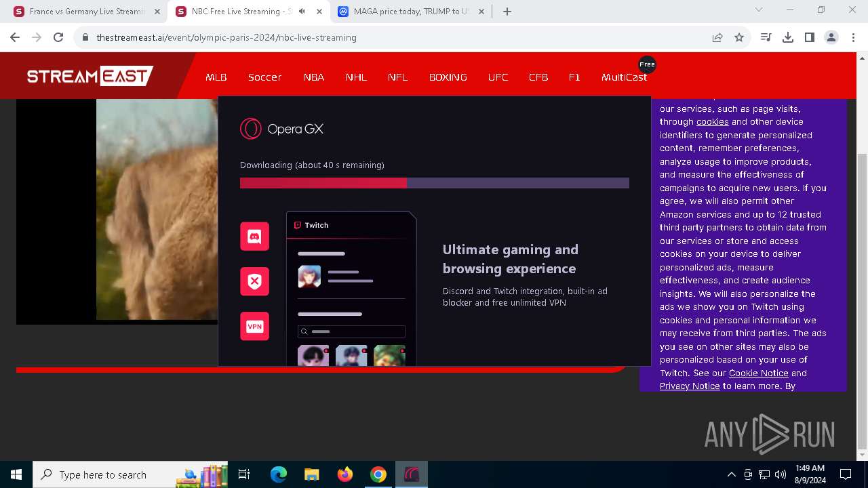Click the search field in Twitch mockup
Screen dimensions: 868x488
[x=351, y=331]
